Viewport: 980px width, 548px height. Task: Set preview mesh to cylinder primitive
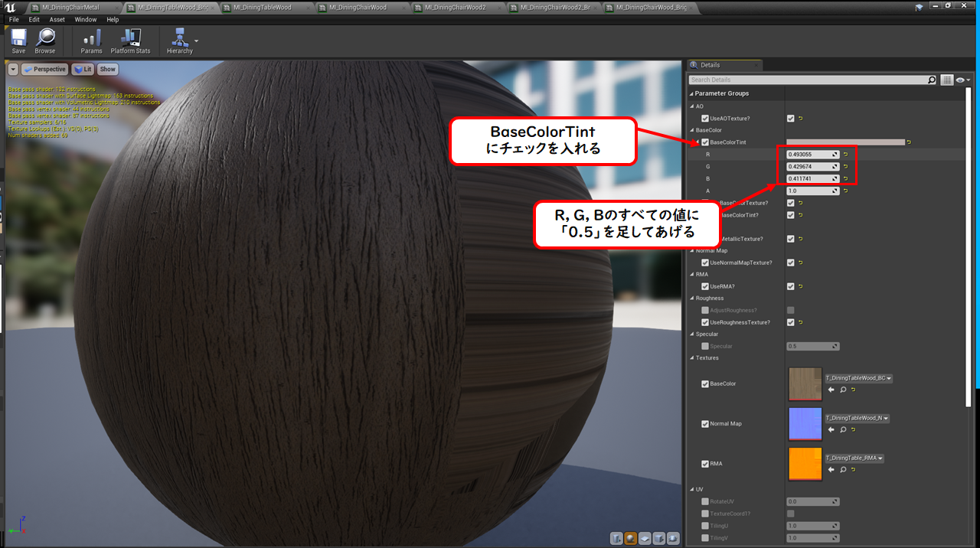pos(617,539)
